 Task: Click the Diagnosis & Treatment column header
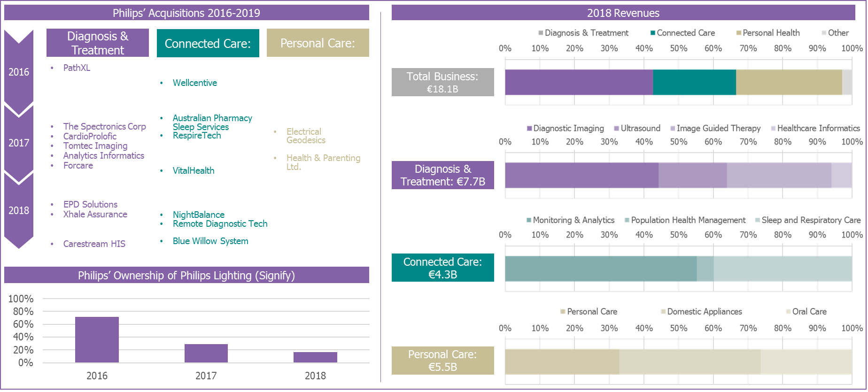(98, 43)
